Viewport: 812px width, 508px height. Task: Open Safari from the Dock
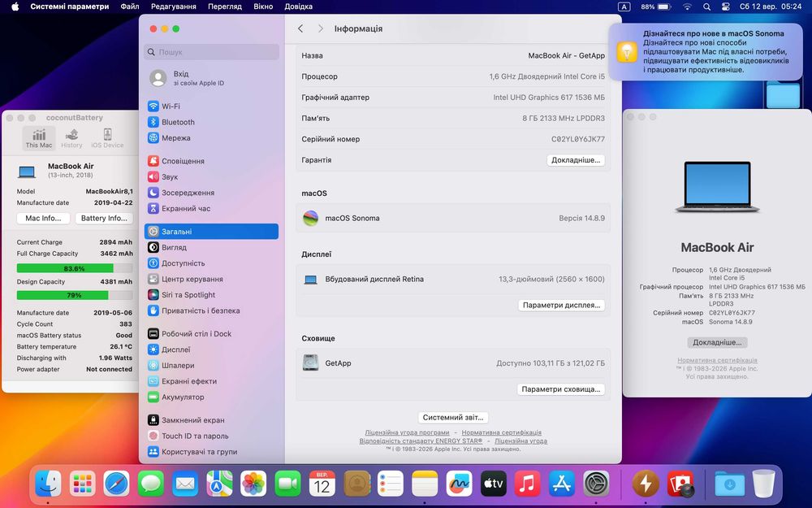[x=116, y=484]
